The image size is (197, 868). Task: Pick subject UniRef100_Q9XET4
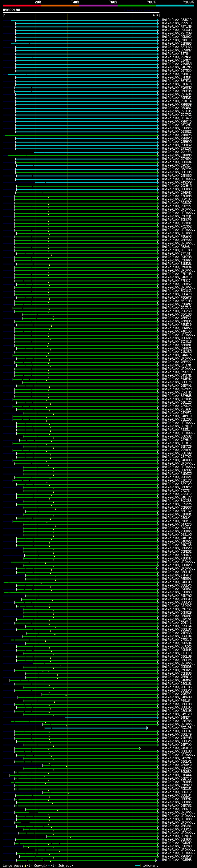177,101
